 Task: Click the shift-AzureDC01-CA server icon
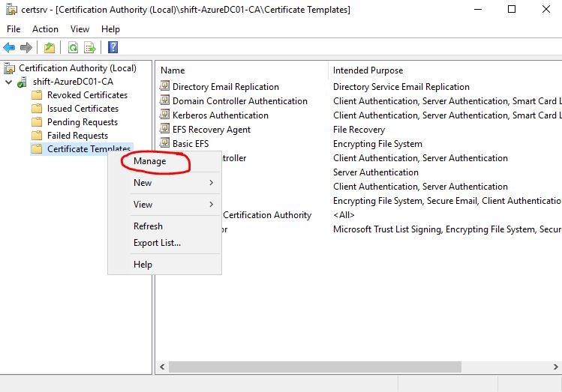point(23,82)
